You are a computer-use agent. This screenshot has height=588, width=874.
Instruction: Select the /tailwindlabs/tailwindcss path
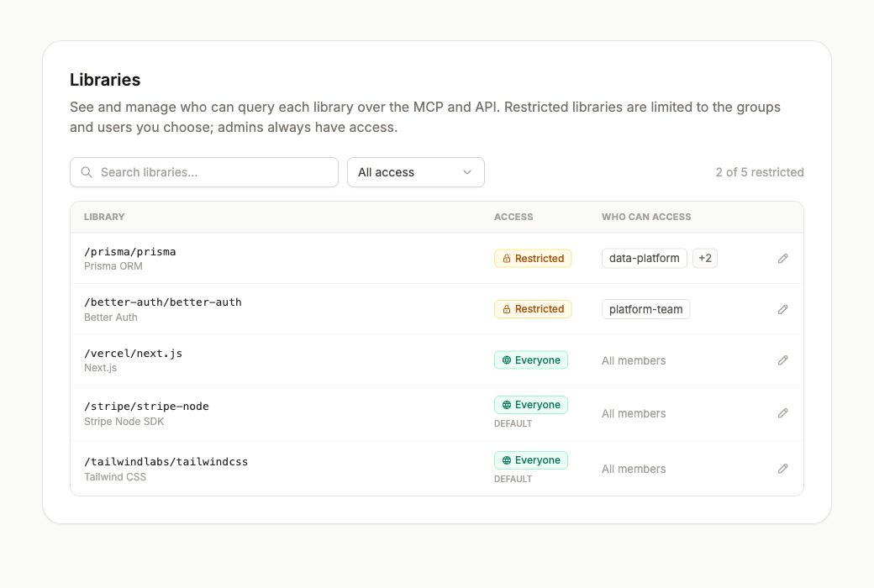pyautogui.click(x=166, y=461)
